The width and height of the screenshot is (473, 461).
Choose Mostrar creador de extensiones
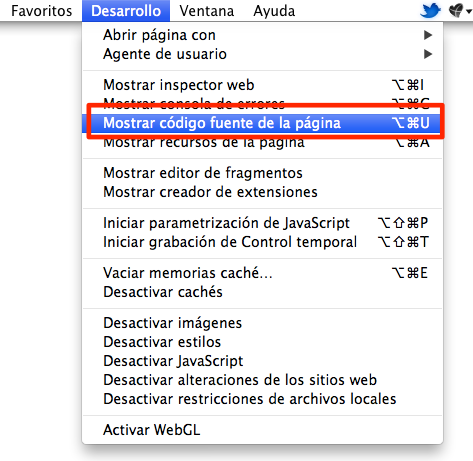[x=263, y=192]
